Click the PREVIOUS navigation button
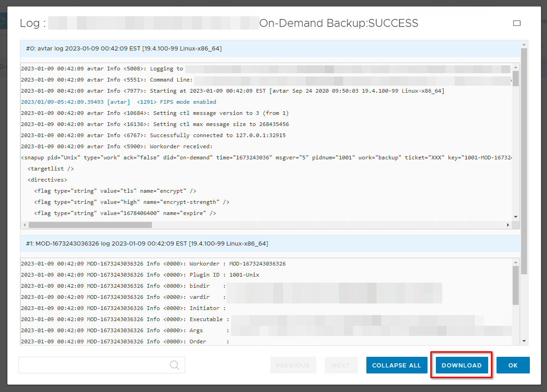Screen dimensions: 547x392 [293, 365]
